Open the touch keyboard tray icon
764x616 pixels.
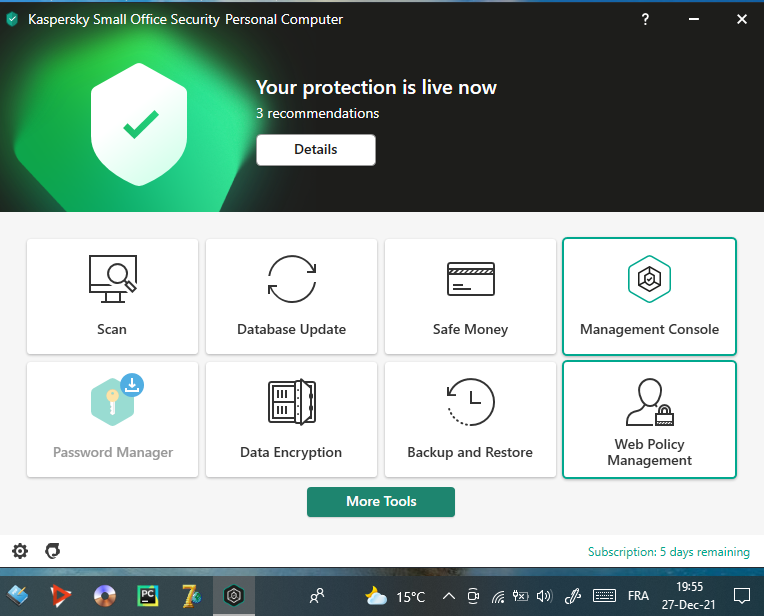point(604,596)
